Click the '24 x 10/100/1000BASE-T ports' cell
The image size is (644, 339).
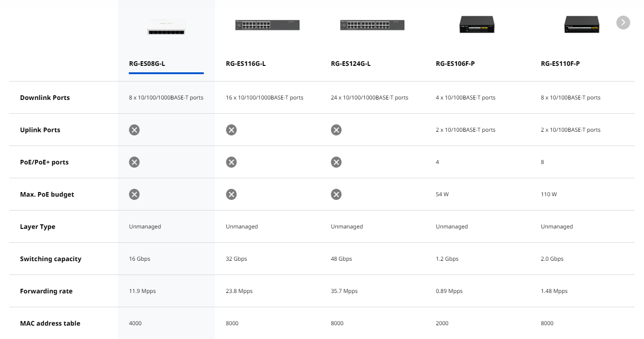[x=369, y=98]
